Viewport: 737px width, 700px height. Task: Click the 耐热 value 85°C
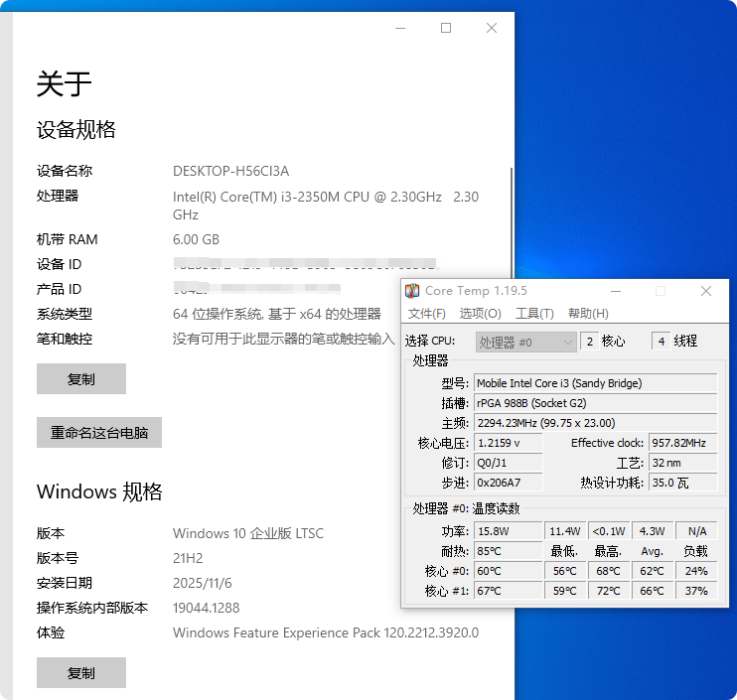point(509,551)
